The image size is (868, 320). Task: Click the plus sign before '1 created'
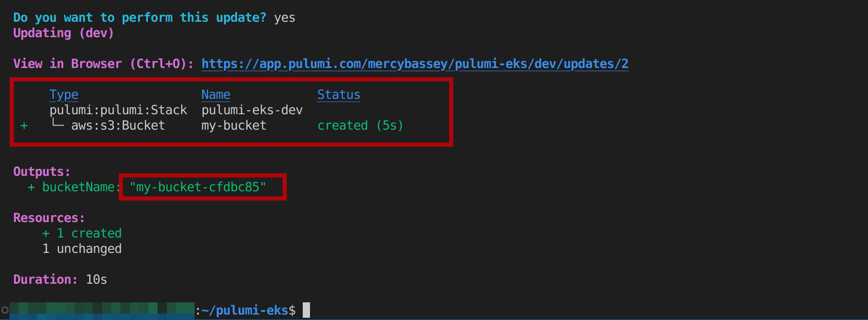46,233
